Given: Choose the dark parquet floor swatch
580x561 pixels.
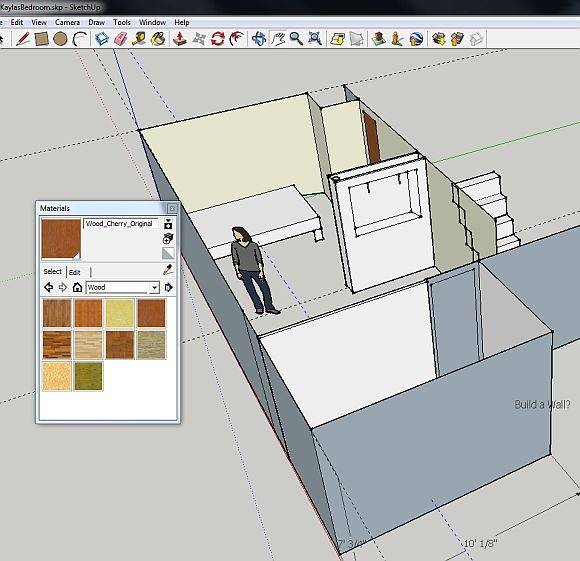Looking at the screenshot, I should pyautogui.click(x=57, y=345).
